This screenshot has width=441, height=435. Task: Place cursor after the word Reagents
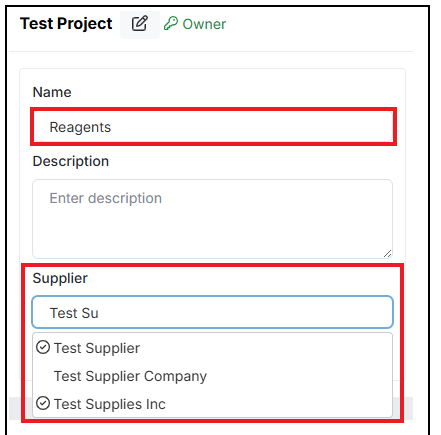112,127
